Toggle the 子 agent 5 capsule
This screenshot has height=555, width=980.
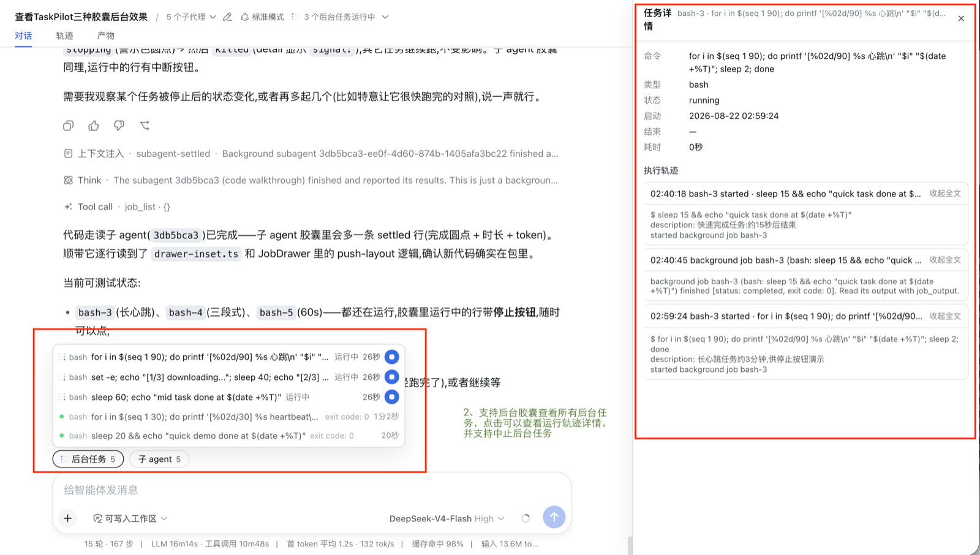tap(159, 459)
